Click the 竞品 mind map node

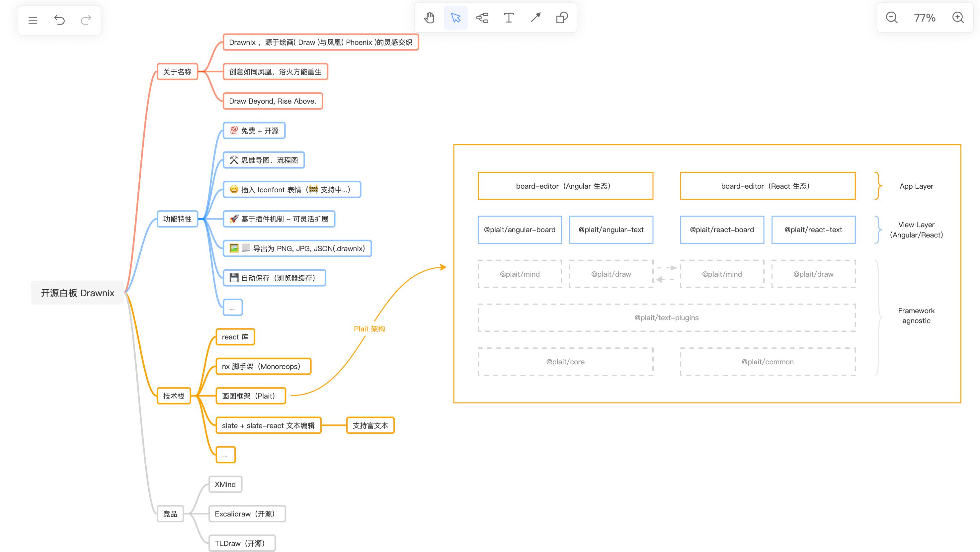(x=170, y=514)
